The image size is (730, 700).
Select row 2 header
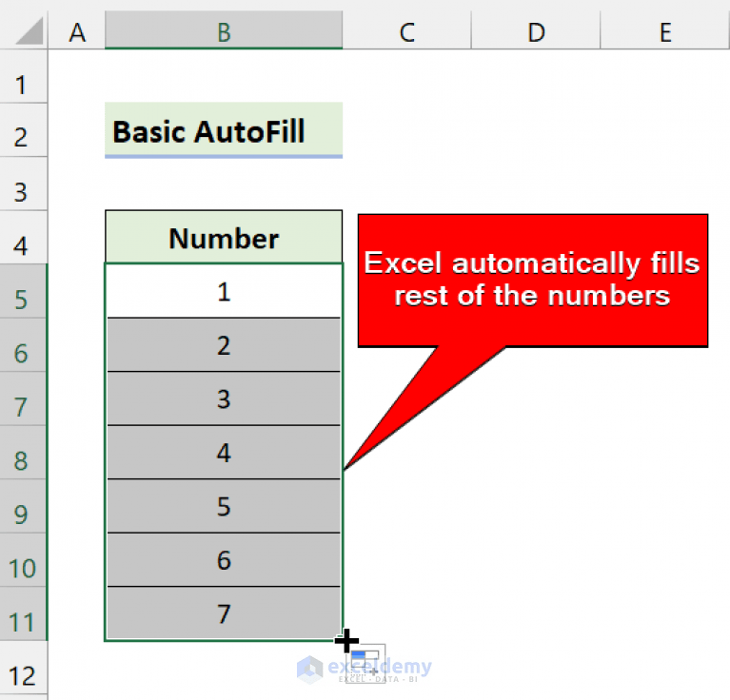(x=23, y=130)
